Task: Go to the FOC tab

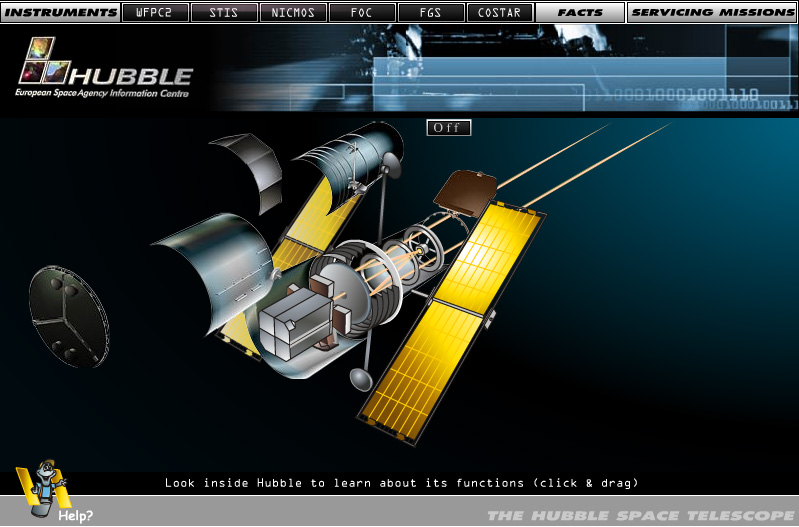Action: [x=362, y=13]
